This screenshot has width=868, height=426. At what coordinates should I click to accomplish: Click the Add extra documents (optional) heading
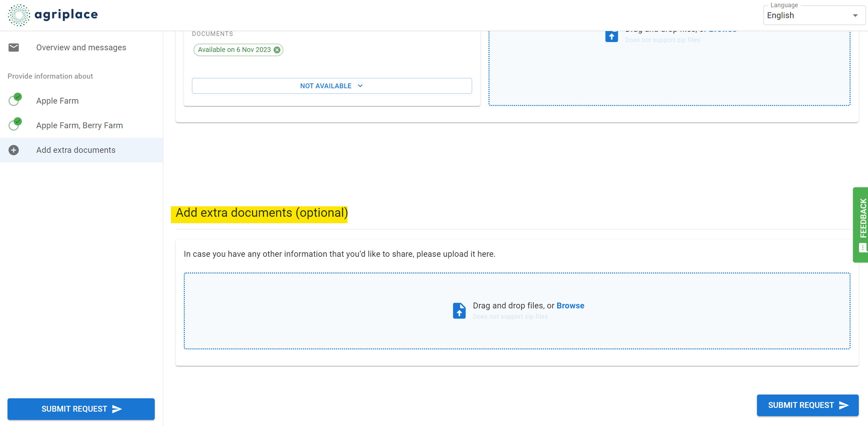pyautogui.click(x=262, y=213)
